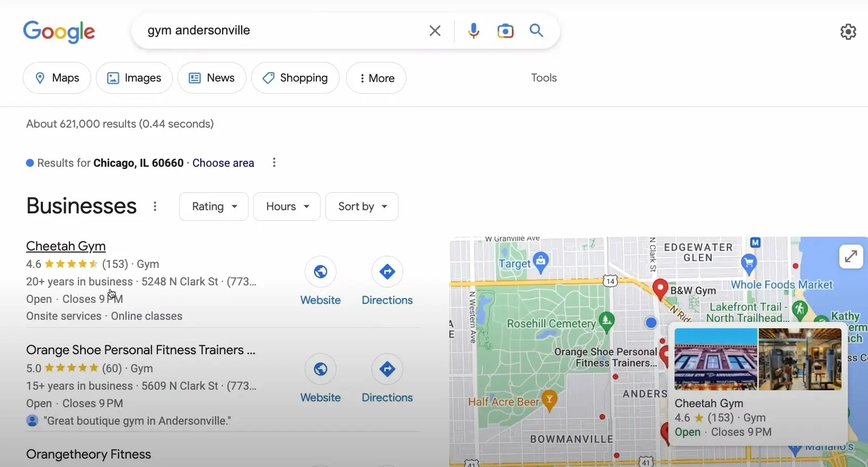The width and height of the screenshot is (868, 467).
Task: Switch to the Maps tab
Action: pyautogui.click(x=57, y=78)
